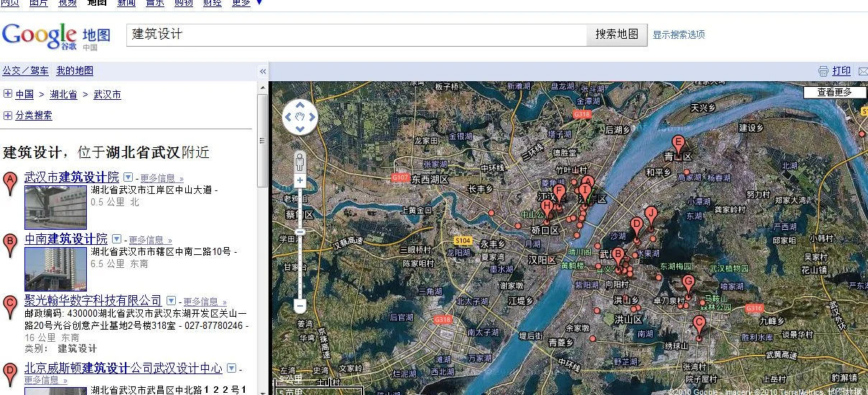Open dropdown next to 北京威斯顿建筑设计公司
Screen dimensions: 868x395
tap(231, 368)
